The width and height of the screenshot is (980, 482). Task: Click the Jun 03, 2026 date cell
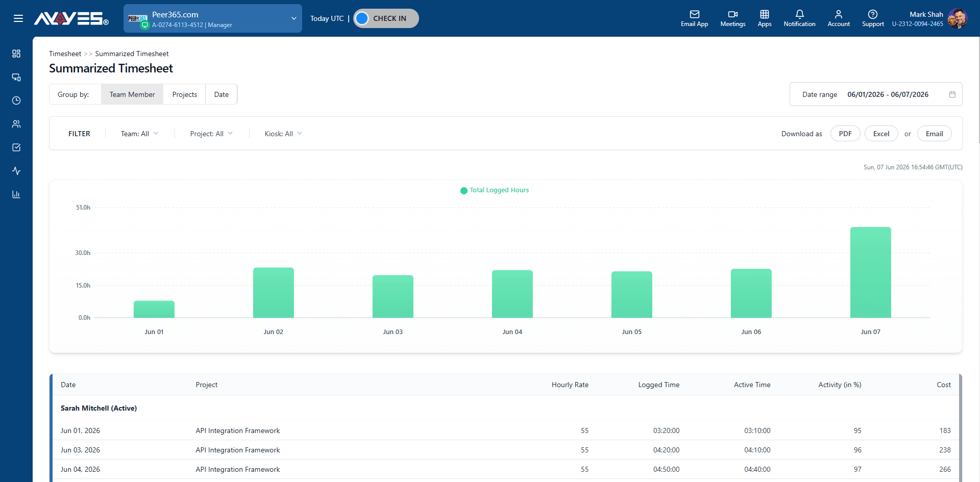81,450
